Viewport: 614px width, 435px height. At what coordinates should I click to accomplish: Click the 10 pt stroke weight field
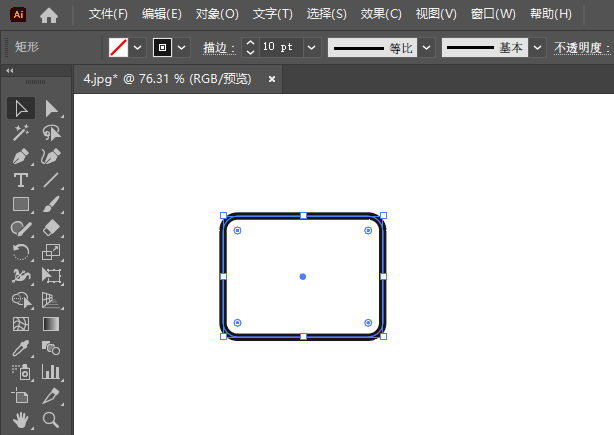pos(281,47)
